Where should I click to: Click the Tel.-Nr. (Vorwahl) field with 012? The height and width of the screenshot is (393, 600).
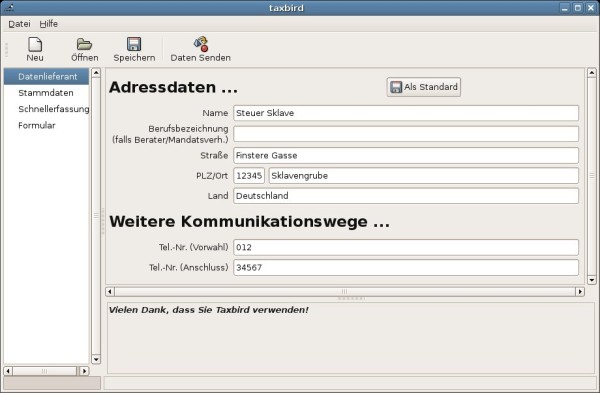406,247
